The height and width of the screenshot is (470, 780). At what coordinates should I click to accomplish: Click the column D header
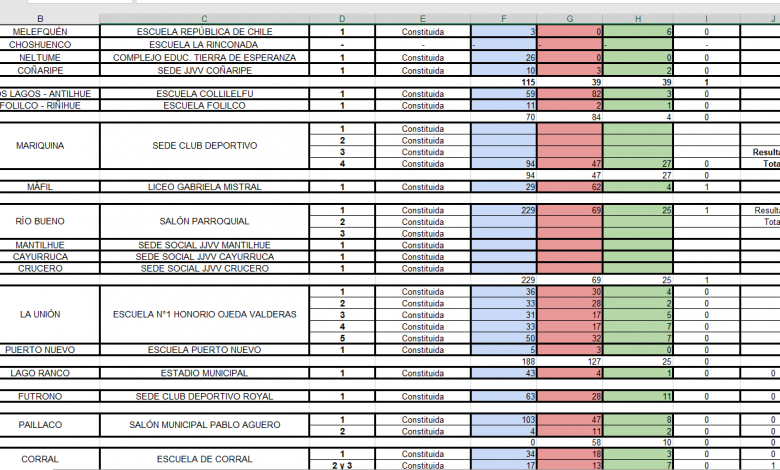click(x=342, y=18)
